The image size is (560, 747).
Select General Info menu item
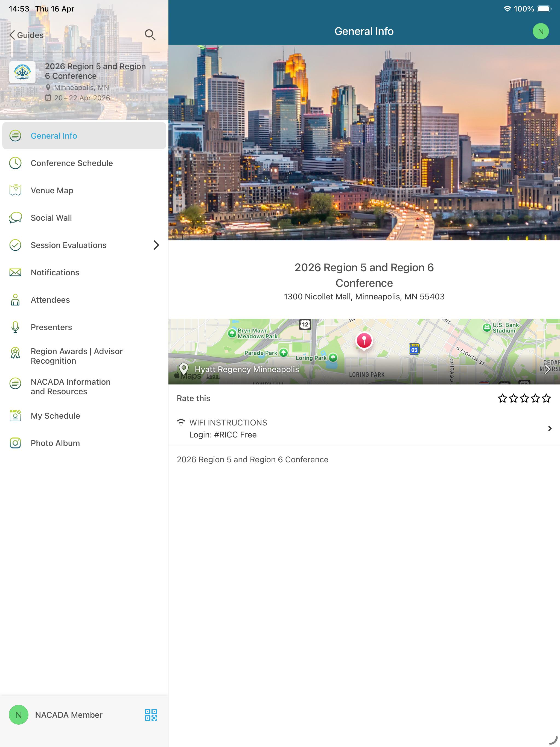84,136
